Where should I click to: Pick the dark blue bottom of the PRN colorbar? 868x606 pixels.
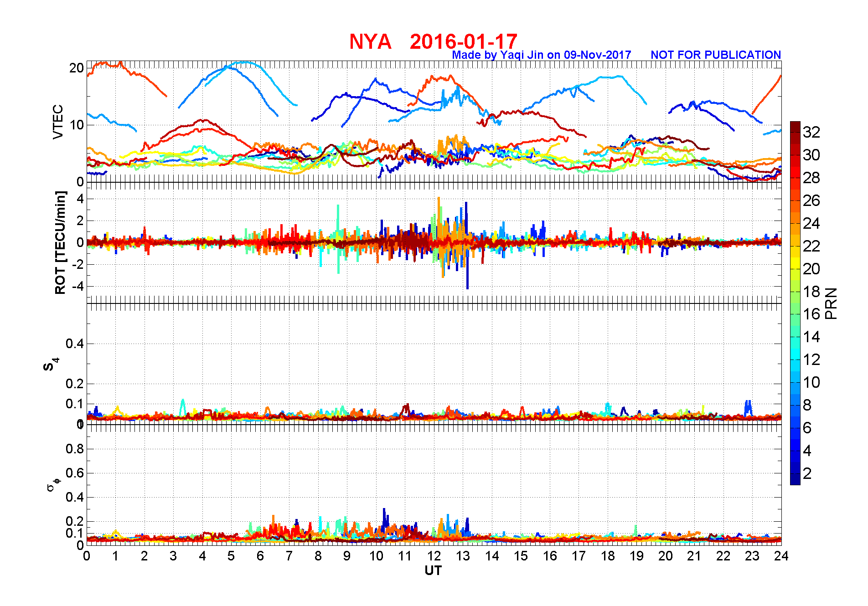795,479
